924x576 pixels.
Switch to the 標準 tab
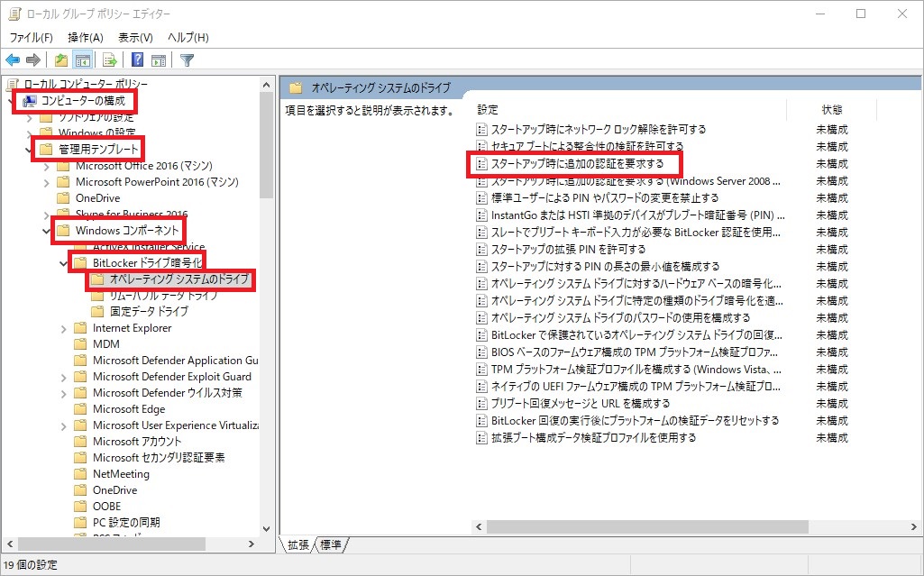(x=331, y=544)
